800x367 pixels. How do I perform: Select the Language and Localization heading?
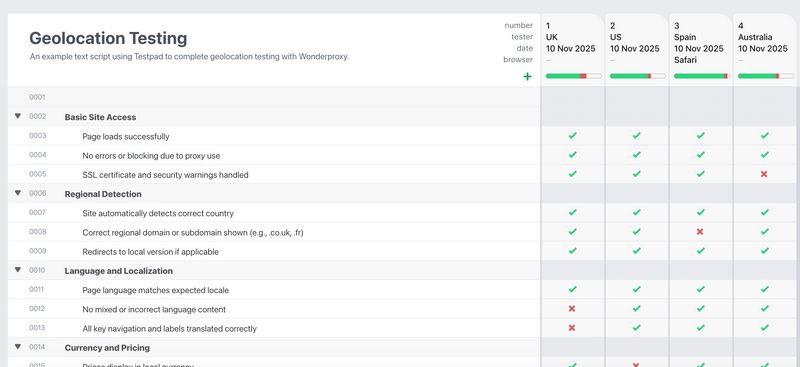[x=118, y=271]
